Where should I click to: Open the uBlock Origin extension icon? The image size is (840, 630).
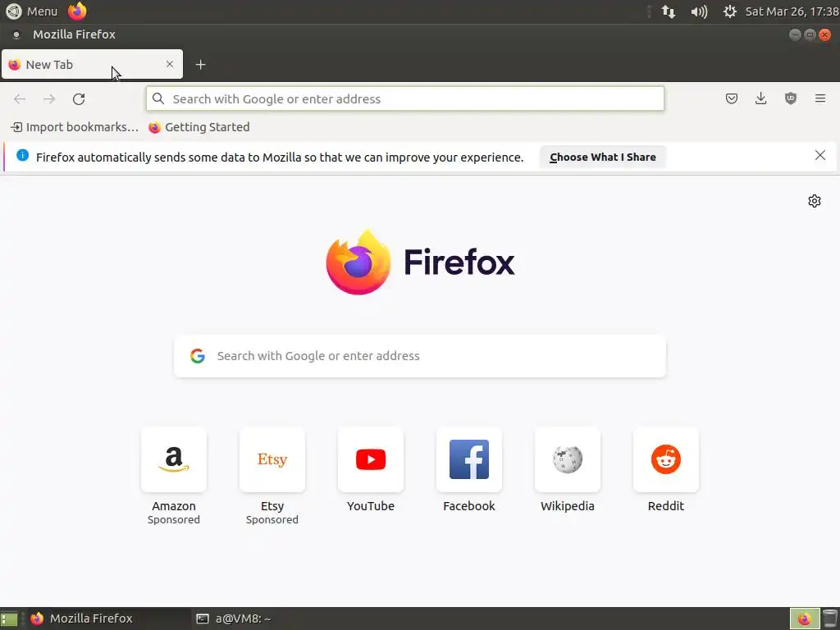[791, 98]
